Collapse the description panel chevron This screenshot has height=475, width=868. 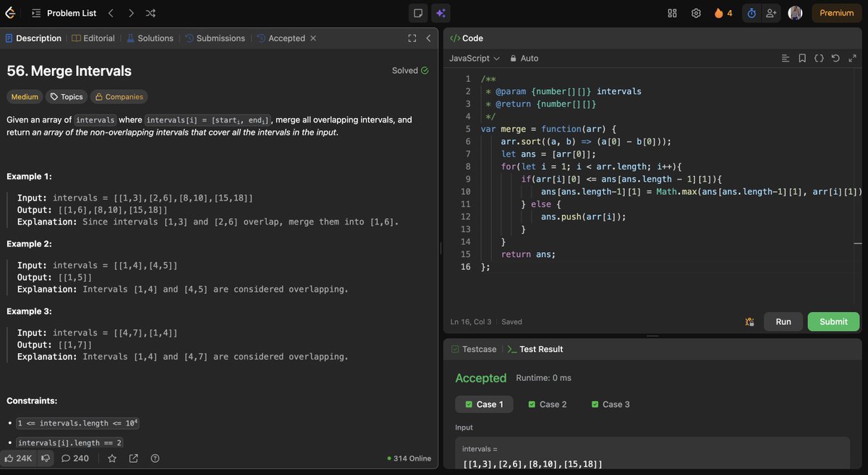coord(428,38)
